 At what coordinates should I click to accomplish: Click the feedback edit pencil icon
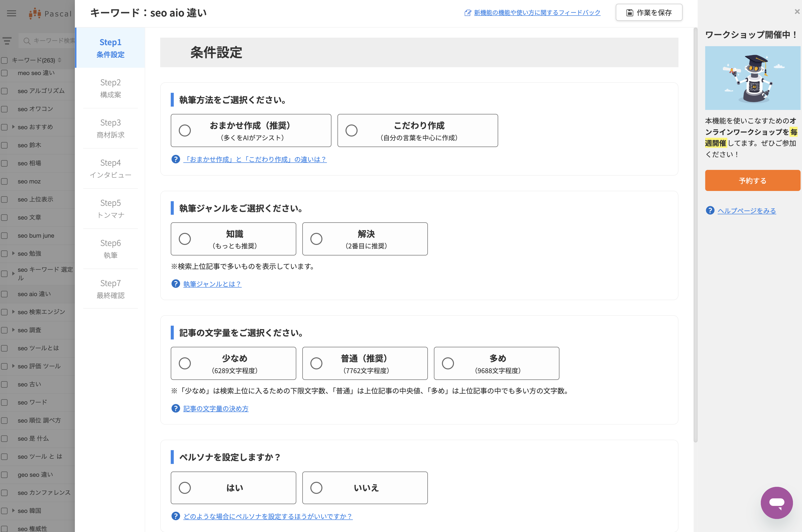point(468,13)
